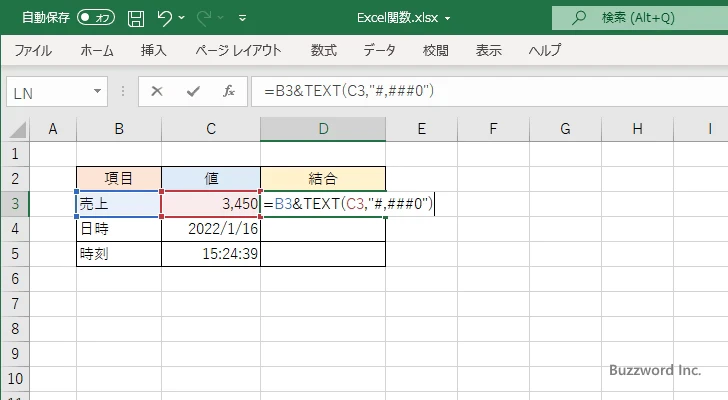Image resolution: width=728 pixels, height=400 pixels.
Task: Select row 8 header
Action: 15,329
